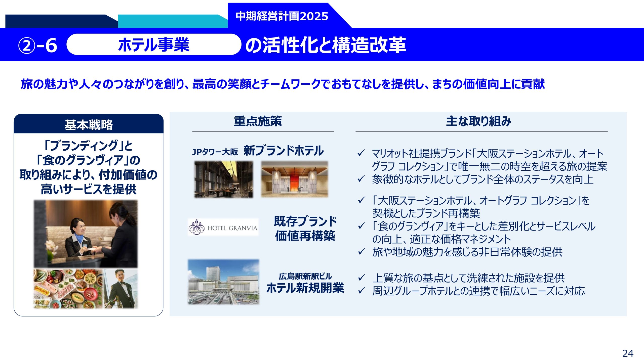
Task: Click the page number 24
Action: tap(628, 353)
